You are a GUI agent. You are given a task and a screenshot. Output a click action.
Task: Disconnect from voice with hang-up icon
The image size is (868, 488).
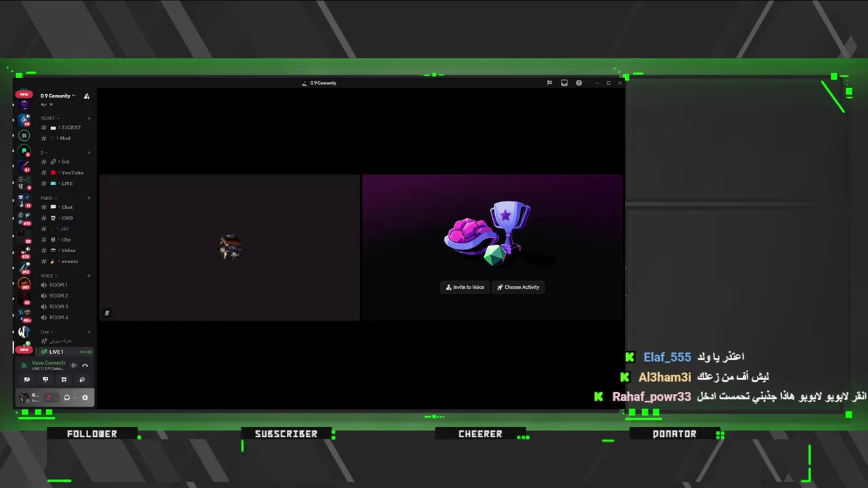85,365
